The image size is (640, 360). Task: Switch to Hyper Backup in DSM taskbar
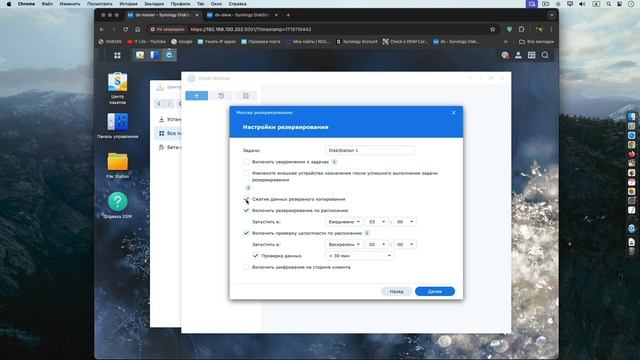click(x=169, y=55)
